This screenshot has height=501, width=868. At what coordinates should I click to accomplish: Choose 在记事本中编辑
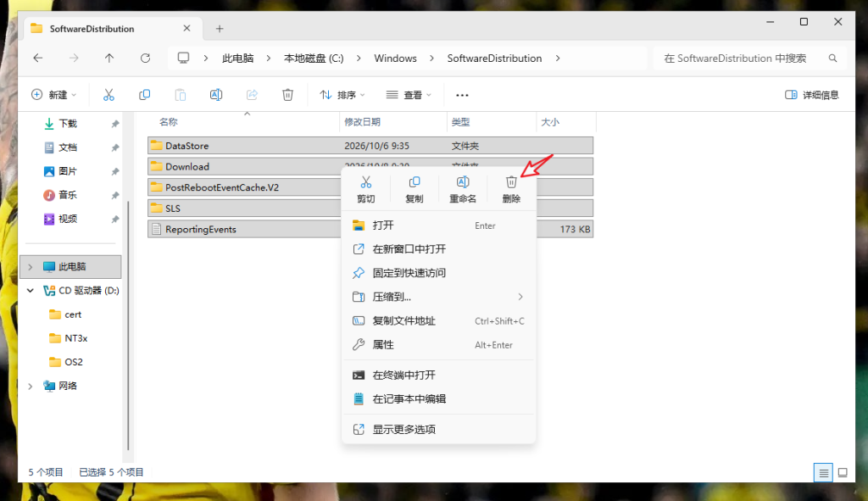click(438, 399)
